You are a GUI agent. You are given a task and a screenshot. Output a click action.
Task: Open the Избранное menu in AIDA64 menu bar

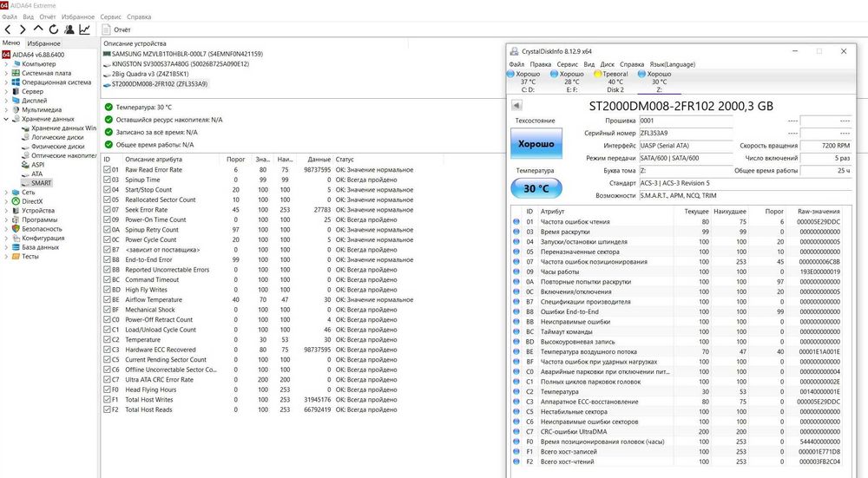(78, 16)
